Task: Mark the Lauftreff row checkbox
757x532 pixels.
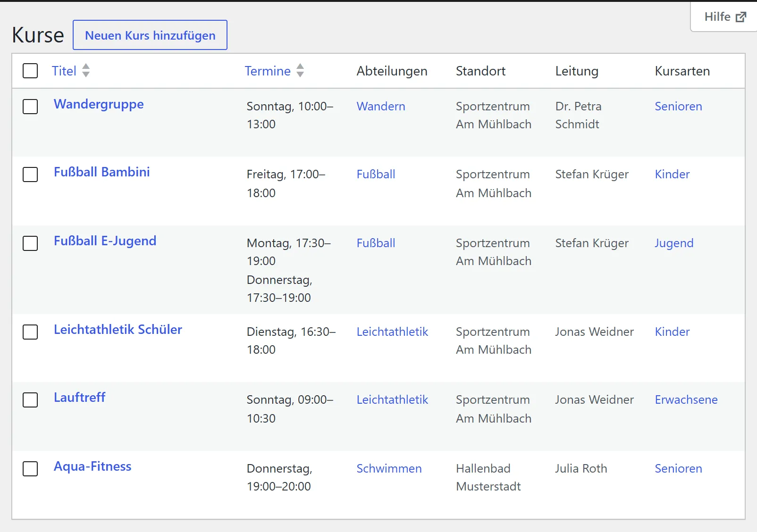Action: (x=30, y=400)
